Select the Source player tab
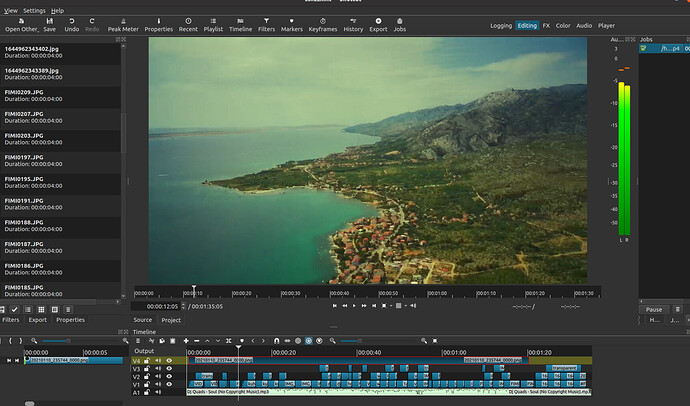Viewport: 690px width, 406px height. coord(143,320)
